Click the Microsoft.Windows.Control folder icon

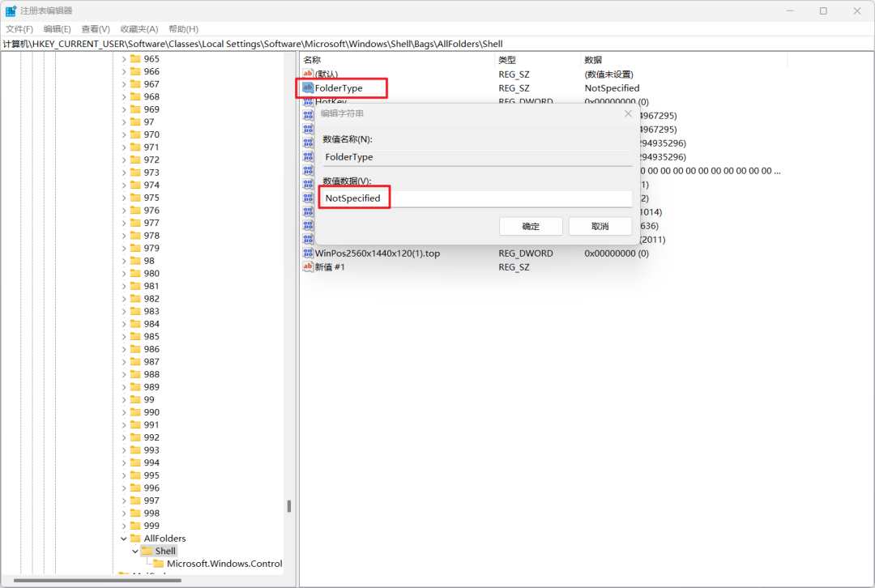(159, 564)
